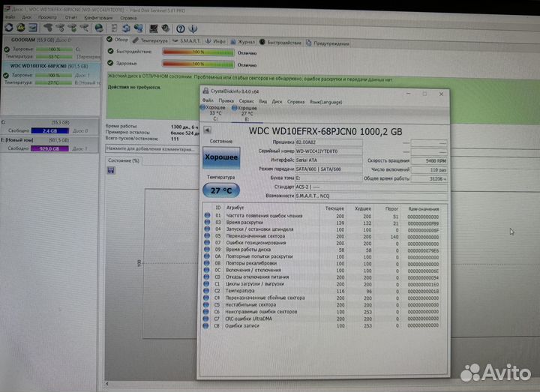Click the Raw-значения column header
The height and width of the screenshot is (392, 540).
tap(423, 209)
